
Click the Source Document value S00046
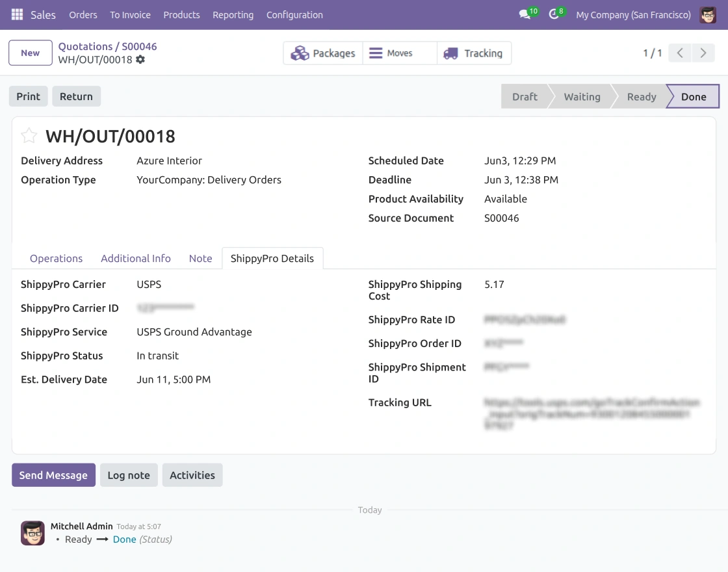[x=501, y=218]
